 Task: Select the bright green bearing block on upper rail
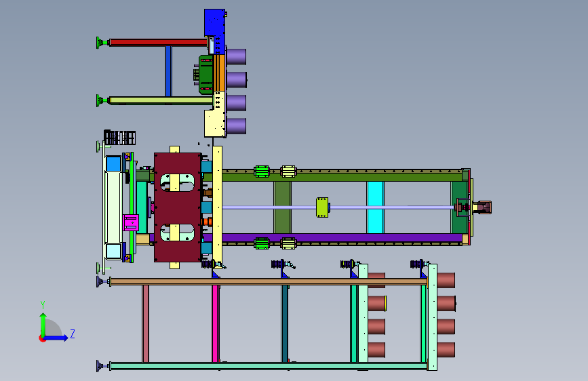tap(262, 172)
